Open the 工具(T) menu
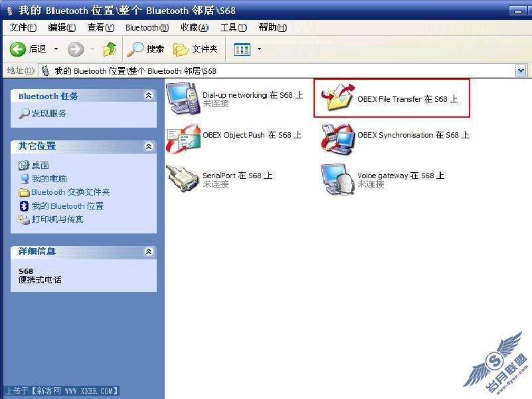532x399 pixels. (x=233, y=27)
